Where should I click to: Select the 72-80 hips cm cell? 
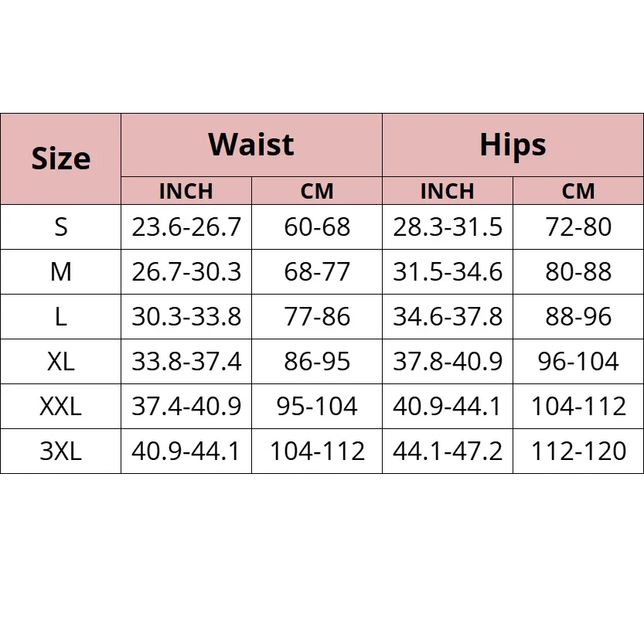point(578,227)
